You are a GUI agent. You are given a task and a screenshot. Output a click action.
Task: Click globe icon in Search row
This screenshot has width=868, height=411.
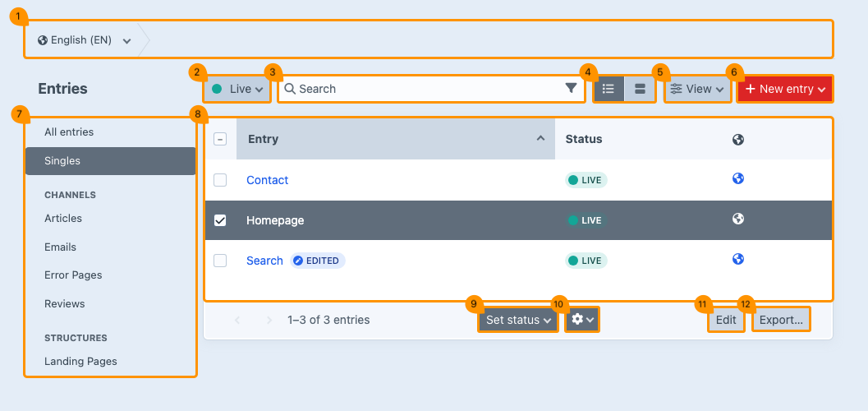pyautogui.click(x=737, y=260)
